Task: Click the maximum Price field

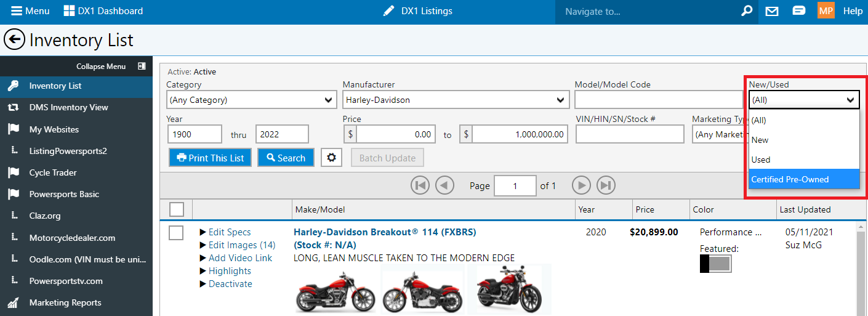Action: coord(520,134)
